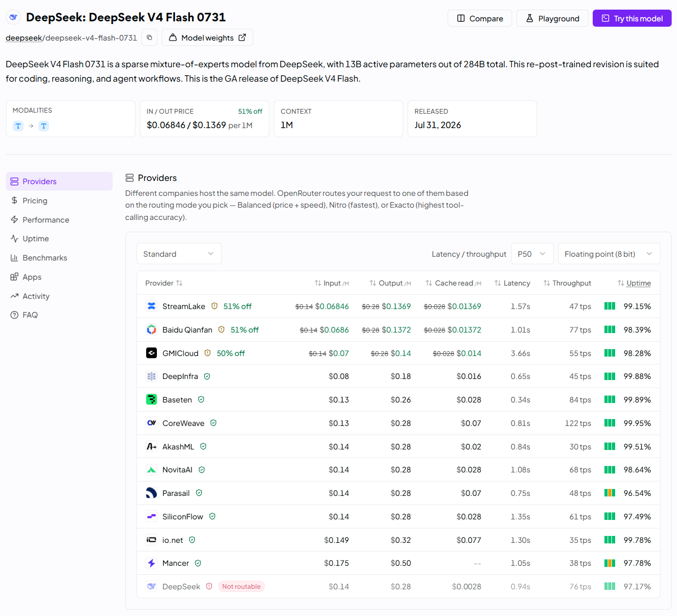Click the Not routable badge for DeepSeek
Image resolution: width=677 pixels, height=616 pixels.
tap(241, 587)
